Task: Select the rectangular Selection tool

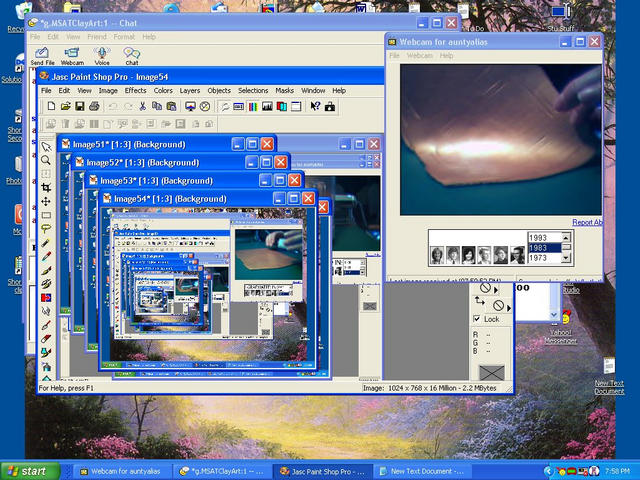Action: point(46,215)
